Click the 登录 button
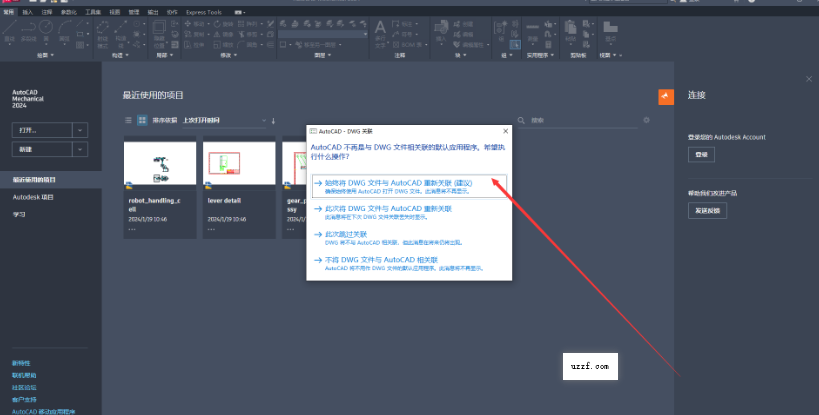Image resolution: width=819 pixels, height=415 pixels. point(700,155)
